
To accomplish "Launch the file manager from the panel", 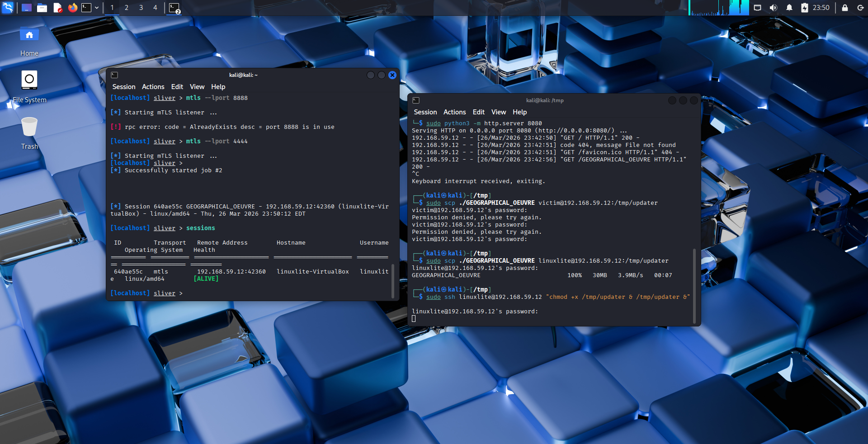I will tap(42, 8).
